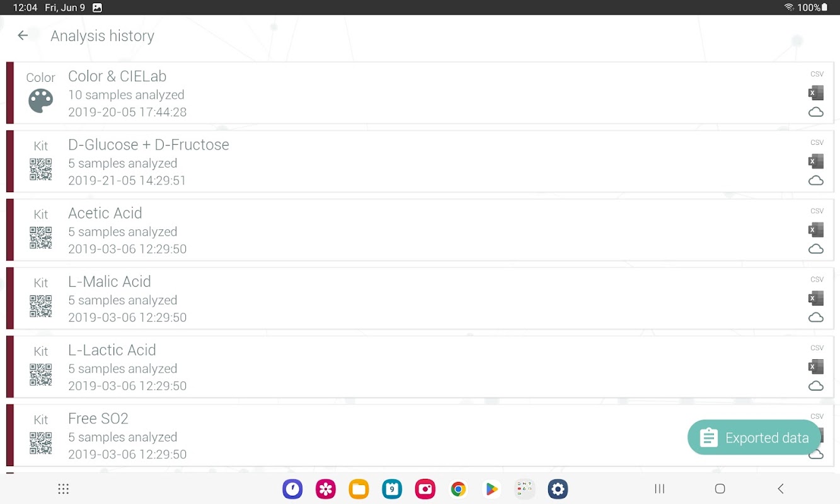Export D-Glucose + D-Fructose to Excel
The height and width of the screenshot is (504, 840).
[x=815, y=161]
